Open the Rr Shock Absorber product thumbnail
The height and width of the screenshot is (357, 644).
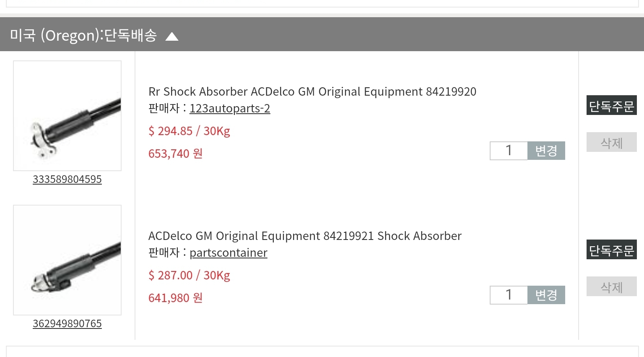67,116
